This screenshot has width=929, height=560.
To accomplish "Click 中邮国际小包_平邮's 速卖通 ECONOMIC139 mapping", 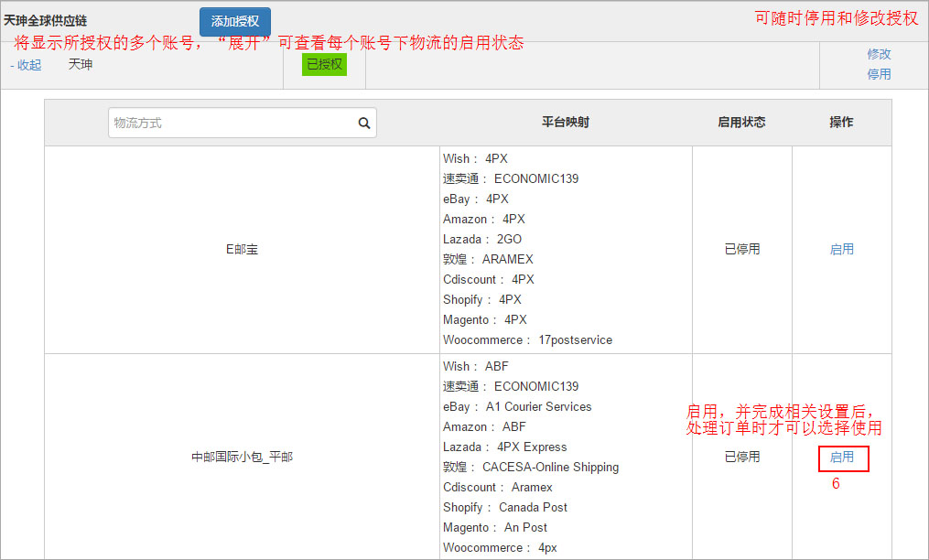I will coord(511,386).
